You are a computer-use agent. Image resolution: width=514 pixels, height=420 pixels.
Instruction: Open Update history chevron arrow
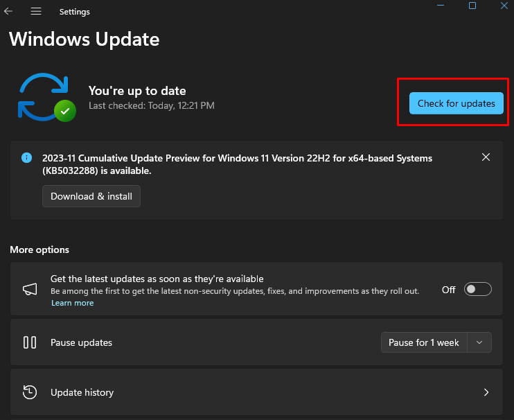pos(486,392)
